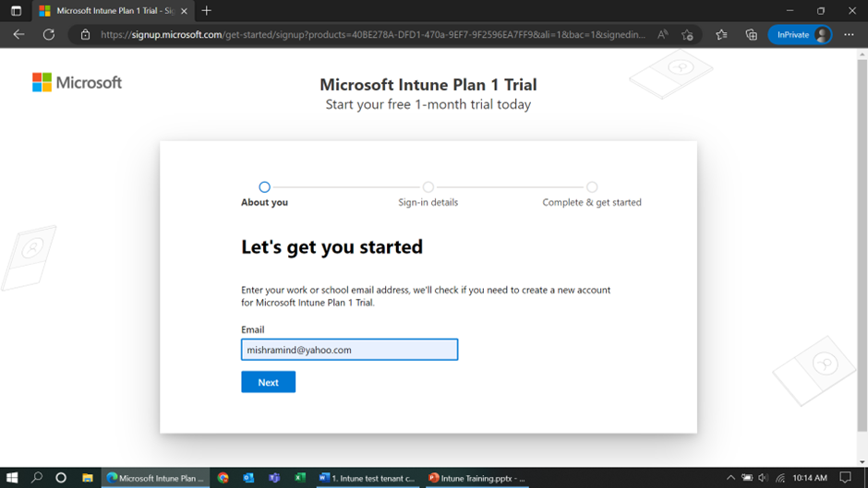
Task: Open the Favorites list icon
Action: (x=721, y=35)
